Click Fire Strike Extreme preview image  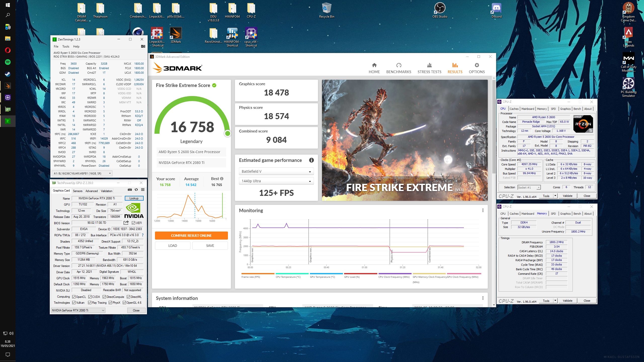point(405,140)
